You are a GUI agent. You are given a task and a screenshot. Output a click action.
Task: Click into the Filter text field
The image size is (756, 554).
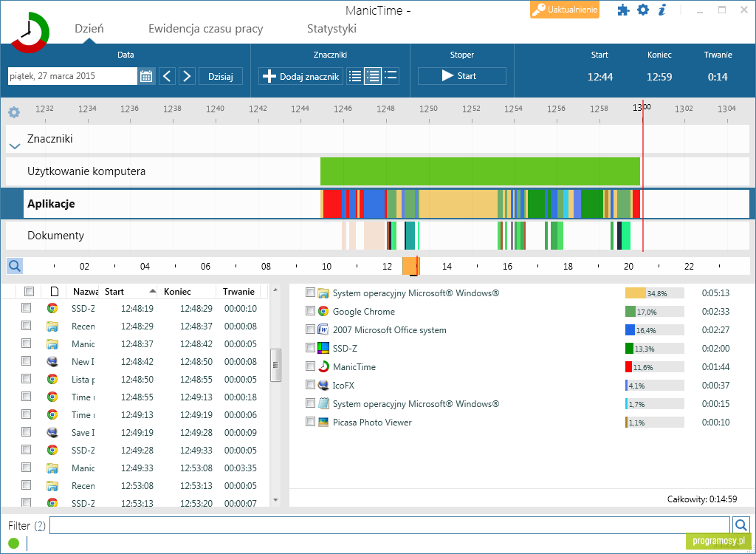pyautogui.click(x=390, y=525)
